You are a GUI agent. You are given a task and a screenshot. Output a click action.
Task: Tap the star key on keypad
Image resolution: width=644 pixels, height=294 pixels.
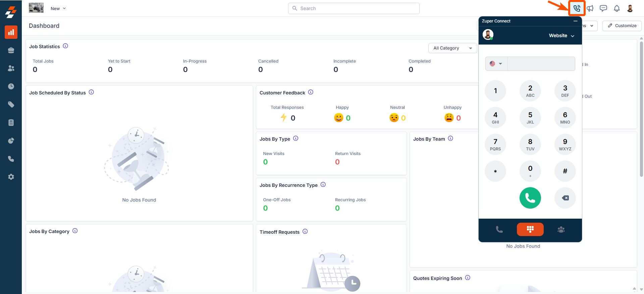click(x=495, y=171)
